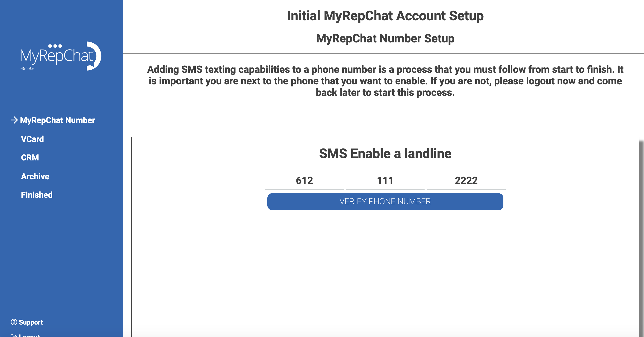Click the small Ironlake brand mark
This screenshot has height=337, width=644.
click(27, 68)
